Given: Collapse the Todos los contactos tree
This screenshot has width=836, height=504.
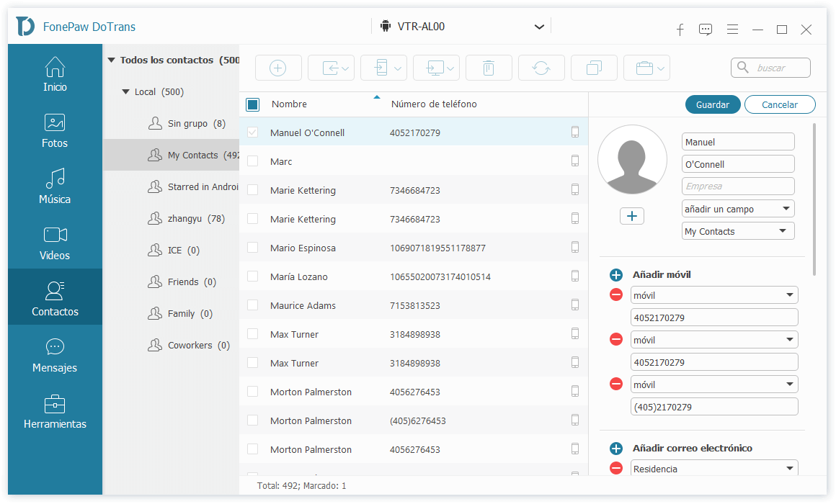Looking at the screenshot, I should tap(111, 60).
